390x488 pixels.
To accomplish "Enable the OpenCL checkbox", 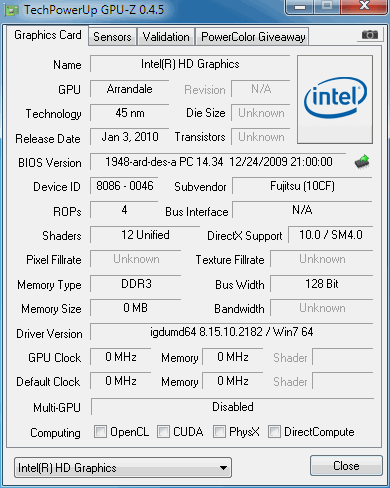I will point(100,431).
